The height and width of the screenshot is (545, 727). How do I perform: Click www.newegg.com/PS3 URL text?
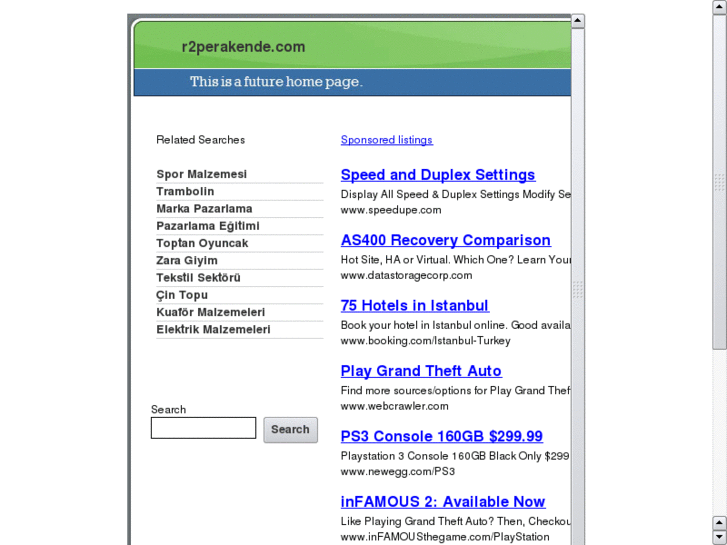(398, 472)
